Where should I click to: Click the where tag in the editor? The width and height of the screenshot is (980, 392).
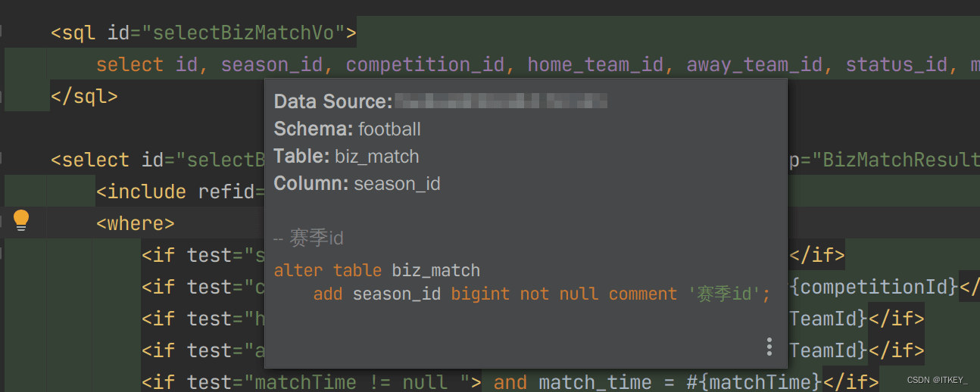coord(135,223)
